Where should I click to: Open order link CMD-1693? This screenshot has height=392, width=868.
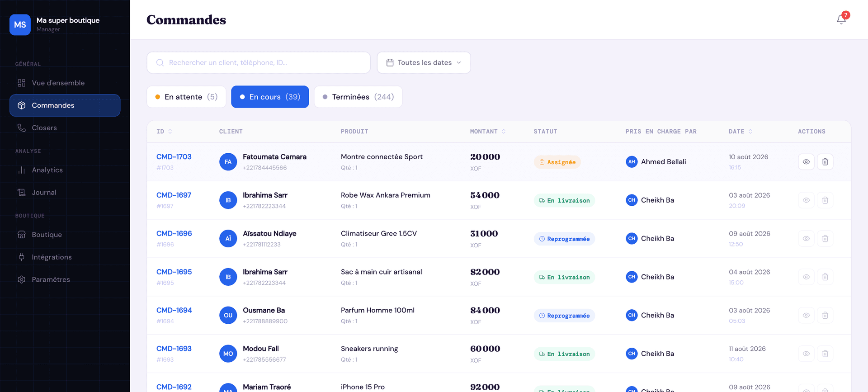174,349
